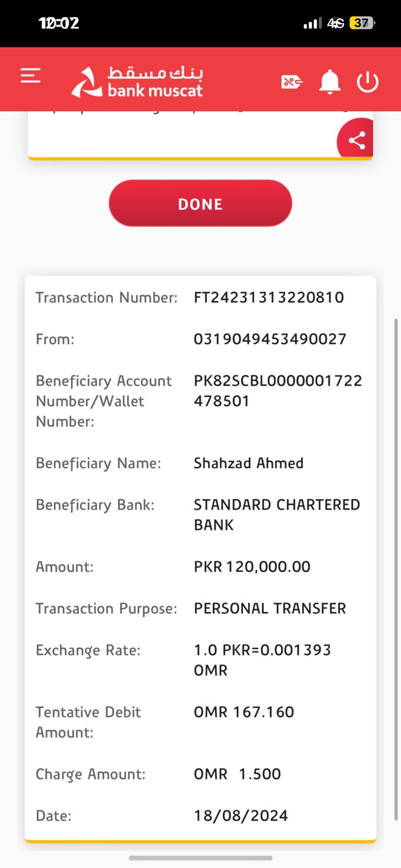Tap the PKR 120,000.00 amount
Image resolution: width=401 pixels, height=868 pixels.
[252, 567]
